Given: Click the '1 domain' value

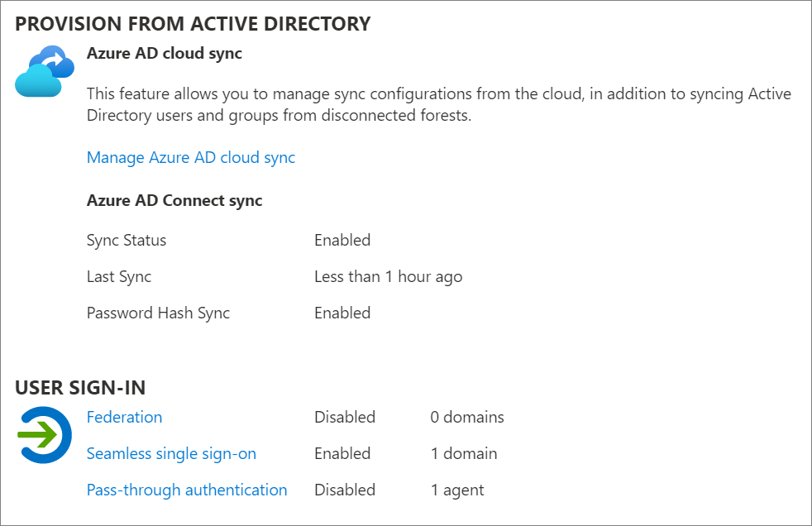Looking at the screenshot, I should tap(464, 453).
